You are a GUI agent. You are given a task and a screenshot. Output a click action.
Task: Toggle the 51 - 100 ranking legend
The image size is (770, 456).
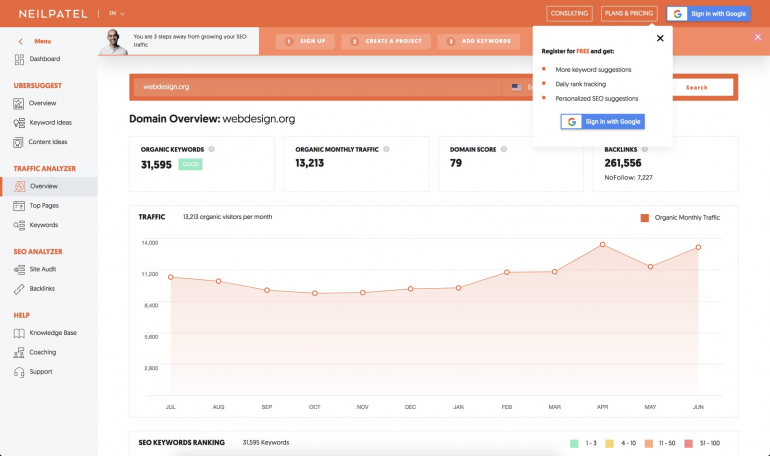click(701, 442)
